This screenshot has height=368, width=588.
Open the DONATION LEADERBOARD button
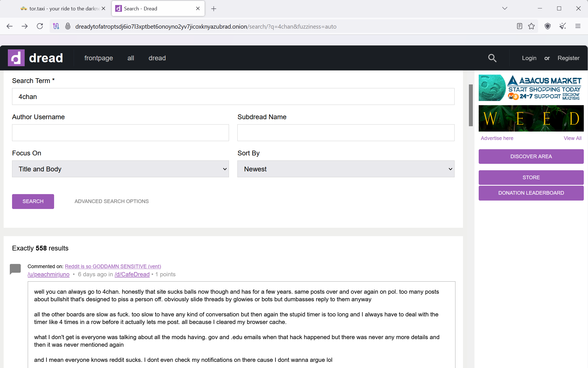coord(531,193)
